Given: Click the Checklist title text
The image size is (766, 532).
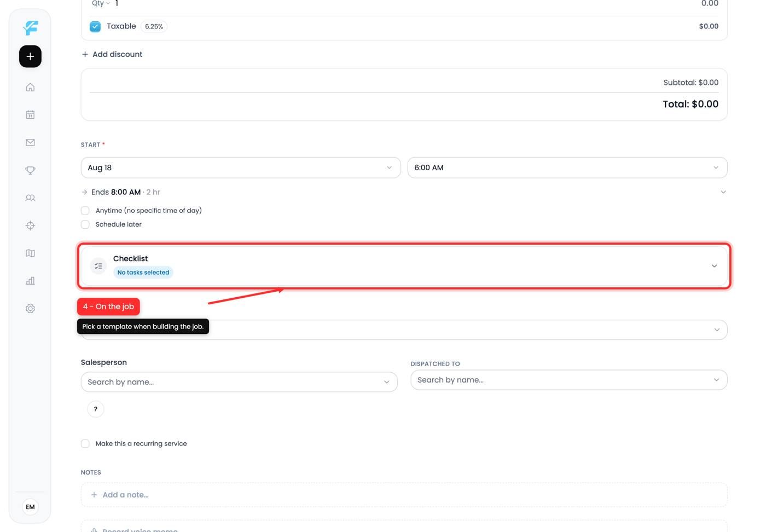Looking at the screenshot, I should tap(131, 258).
